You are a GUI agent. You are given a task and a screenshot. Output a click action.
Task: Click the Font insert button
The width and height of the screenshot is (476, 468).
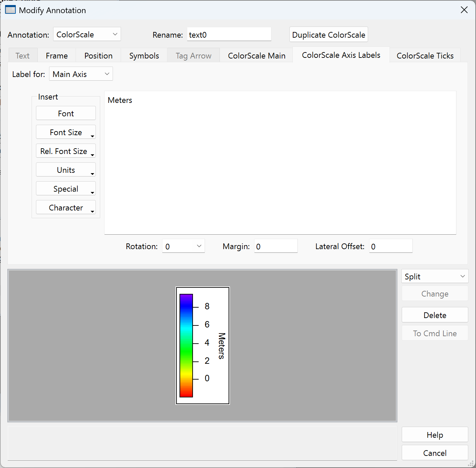(x=66, y=114)
